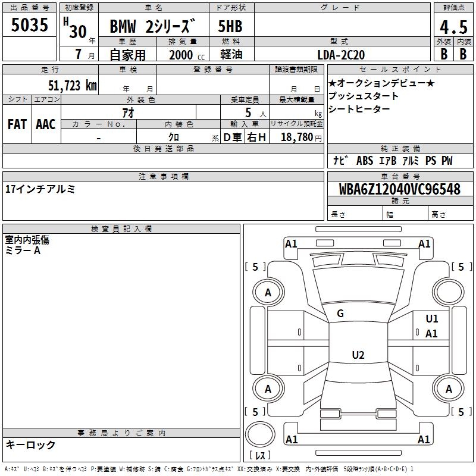Click the top-left wheel marked A
The height and width of the screenshot is (476, 476).
tap(268, 293)
